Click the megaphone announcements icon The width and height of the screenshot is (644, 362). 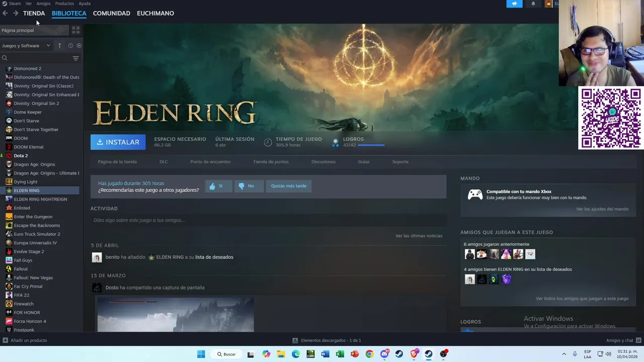tap(514, 4)
